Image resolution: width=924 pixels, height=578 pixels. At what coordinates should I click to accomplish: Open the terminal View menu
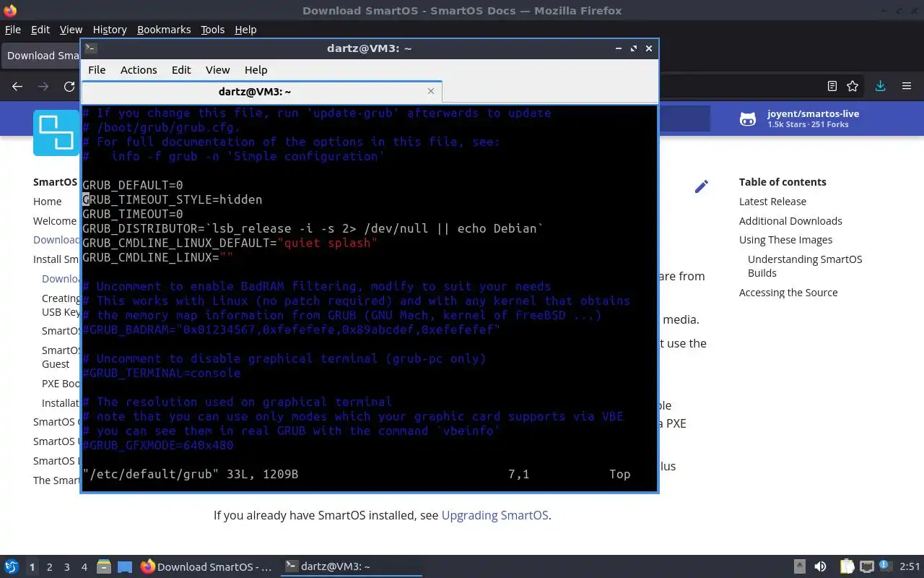point(217,70)
